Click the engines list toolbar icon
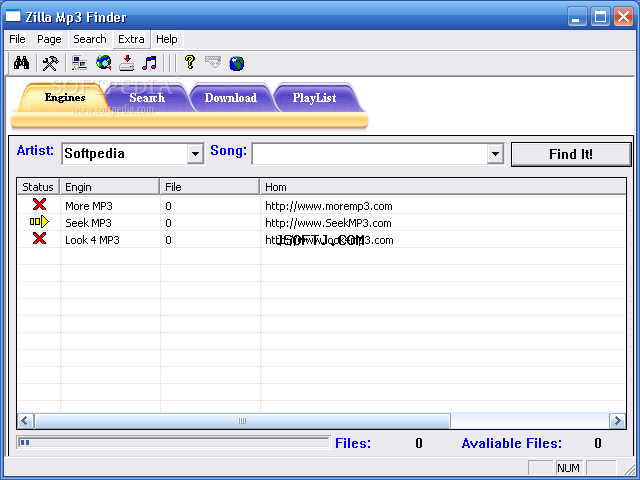The width and height of the screenshot is (640, 480). tap(79, 63)
